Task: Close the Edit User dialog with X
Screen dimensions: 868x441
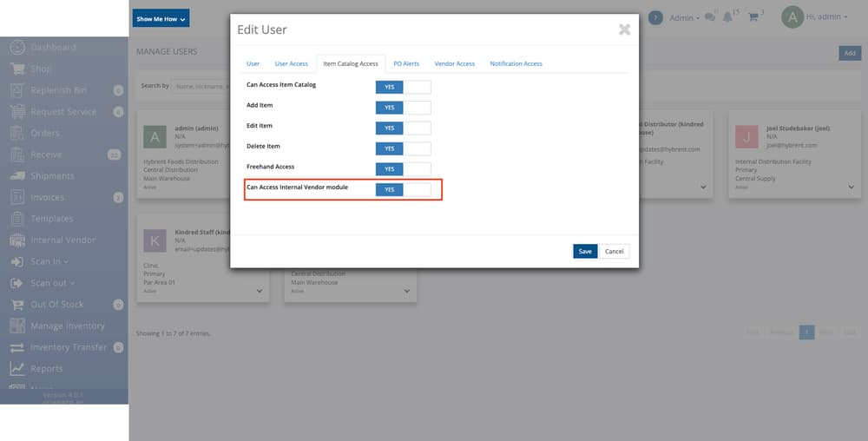Action: 624,30
